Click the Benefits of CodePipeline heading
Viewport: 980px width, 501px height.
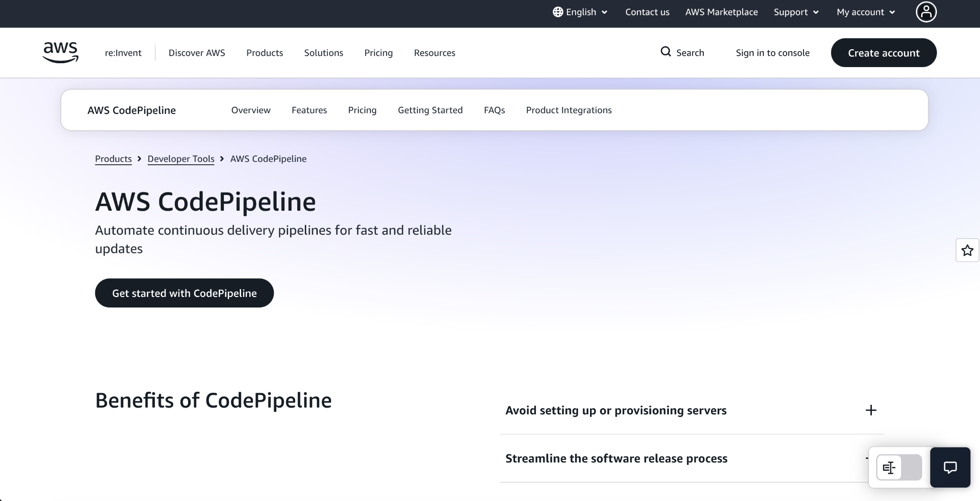(213, 400)
